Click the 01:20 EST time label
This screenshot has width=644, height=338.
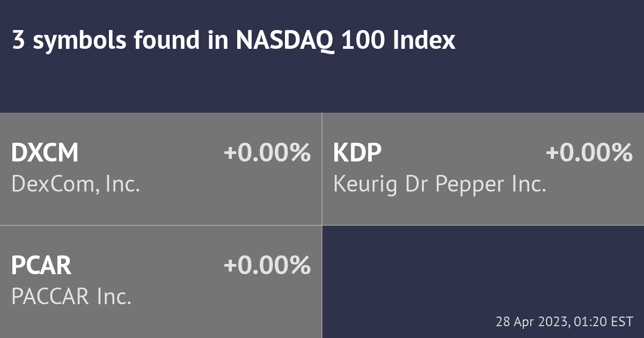[x=603, y=322]
